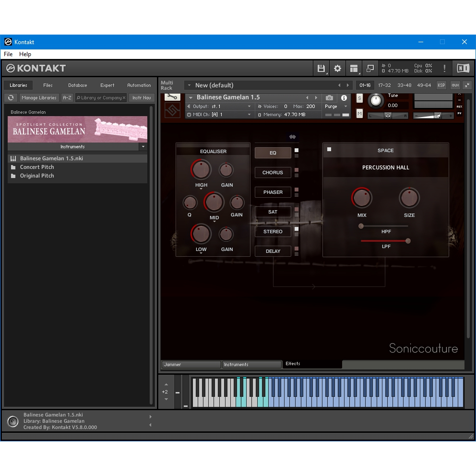Toggle the Chorus effect power square
476x476 pixels.
tap(297, 170)
